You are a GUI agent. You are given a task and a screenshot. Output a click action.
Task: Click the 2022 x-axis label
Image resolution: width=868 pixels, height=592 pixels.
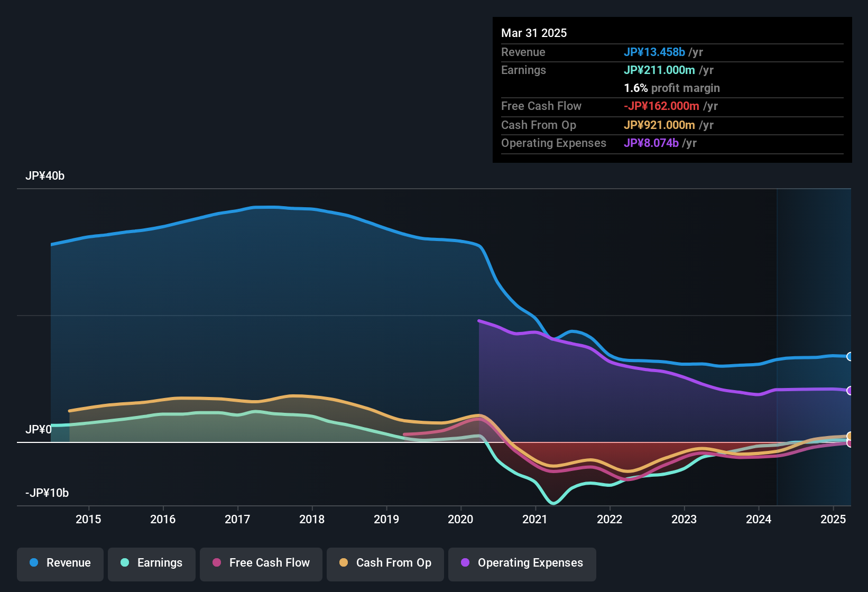tap(610, 519)
